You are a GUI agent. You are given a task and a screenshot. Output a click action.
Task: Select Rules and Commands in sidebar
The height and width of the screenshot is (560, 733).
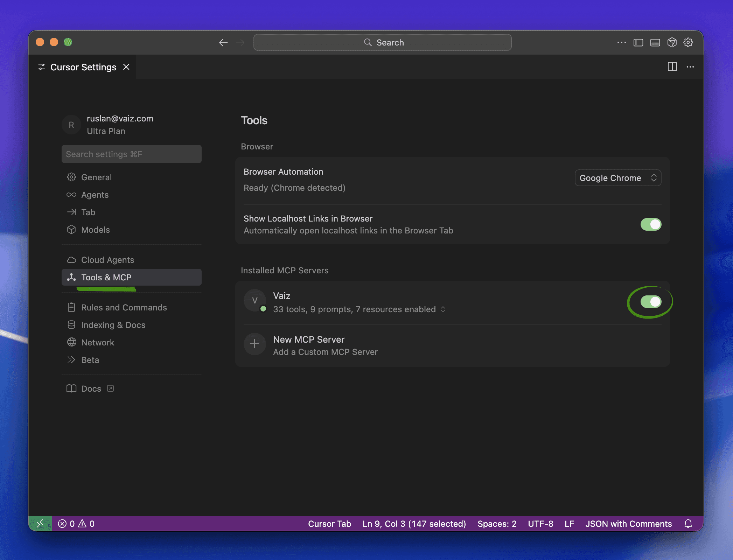(x=124, y=307)
